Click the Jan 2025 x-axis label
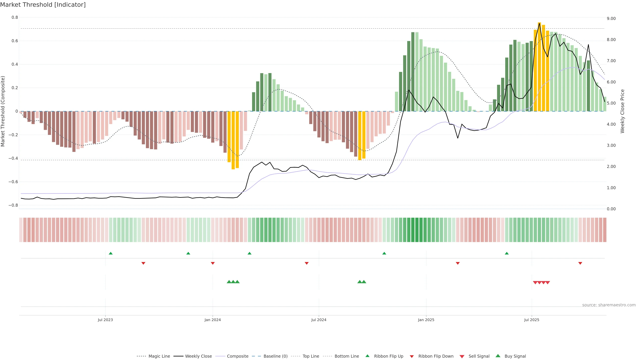Image resolution: width=644 pixels, height=362 pixels. point(426,320)
